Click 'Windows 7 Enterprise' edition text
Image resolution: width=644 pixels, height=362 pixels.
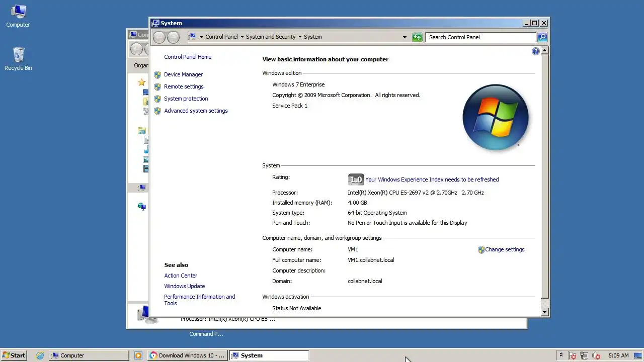click(x=298, y=84)
